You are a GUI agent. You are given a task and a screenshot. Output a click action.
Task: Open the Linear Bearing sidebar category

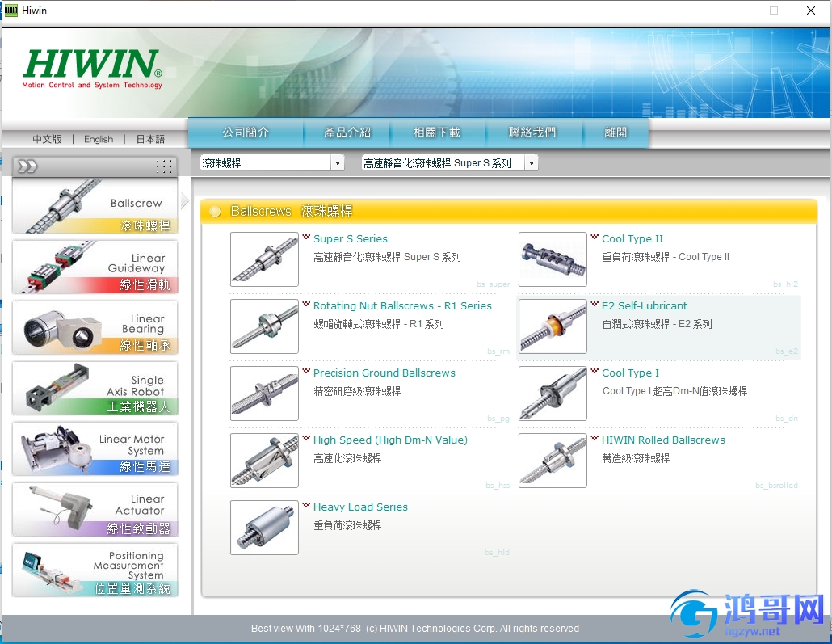(x=95, y=327)
